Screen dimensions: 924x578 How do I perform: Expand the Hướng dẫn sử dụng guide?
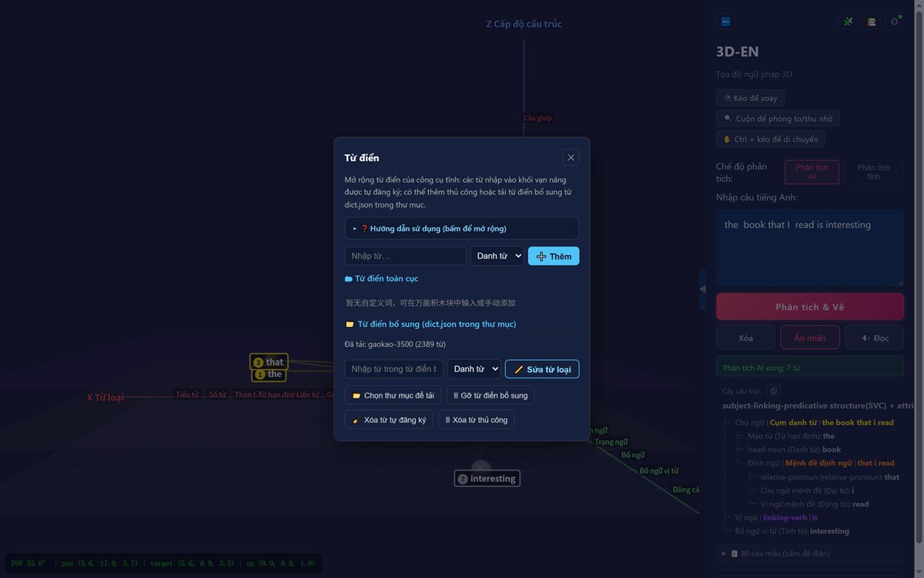[462, 228]
